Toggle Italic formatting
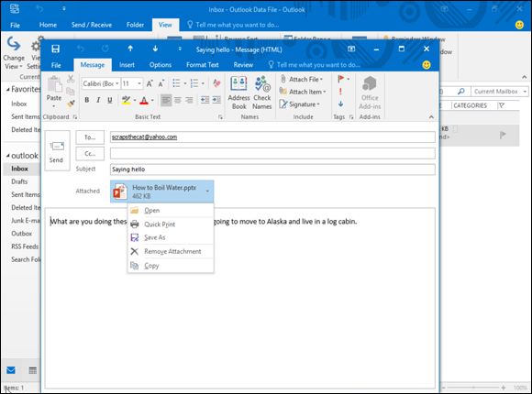Image resolution: width=532 pixels, height=394 pixels. [x=98, y=100]
